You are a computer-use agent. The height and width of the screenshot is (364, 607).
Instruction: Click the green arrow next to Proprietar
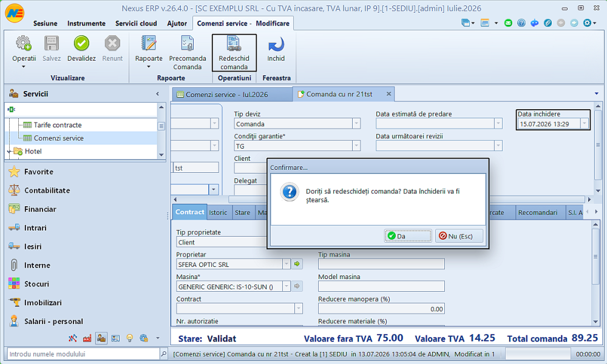(x=297, y=264)
